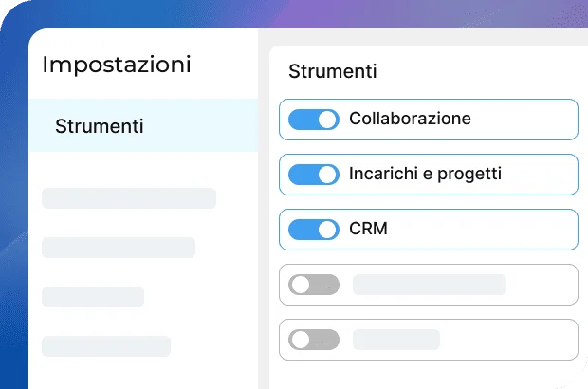Viewport: 588px width, 389px height.
Task: Click placeholder label beside first gray toggle
Action: click(x=429, y=285)
